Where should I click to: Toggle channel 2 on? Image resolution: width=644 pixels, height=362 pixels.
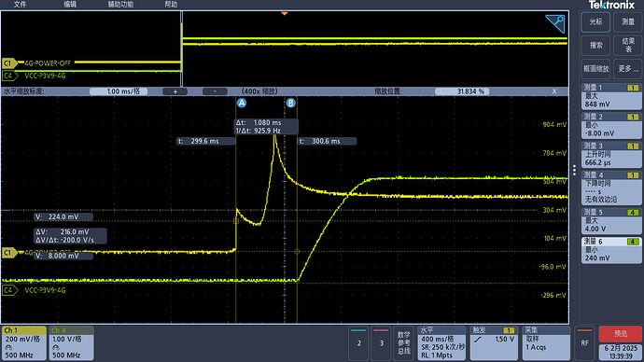(359, 343)
